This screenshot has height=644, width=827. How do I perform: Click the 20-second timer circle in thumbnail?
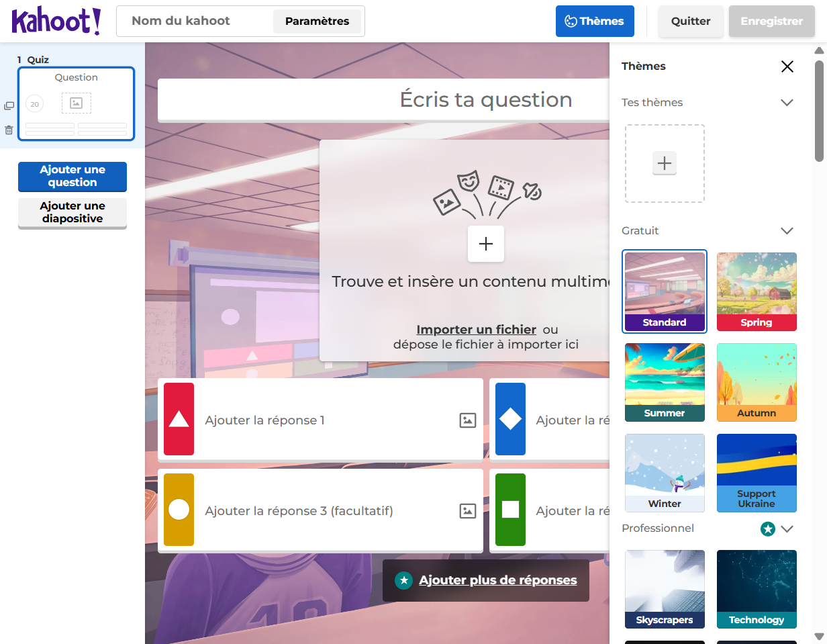pos(34,104)
